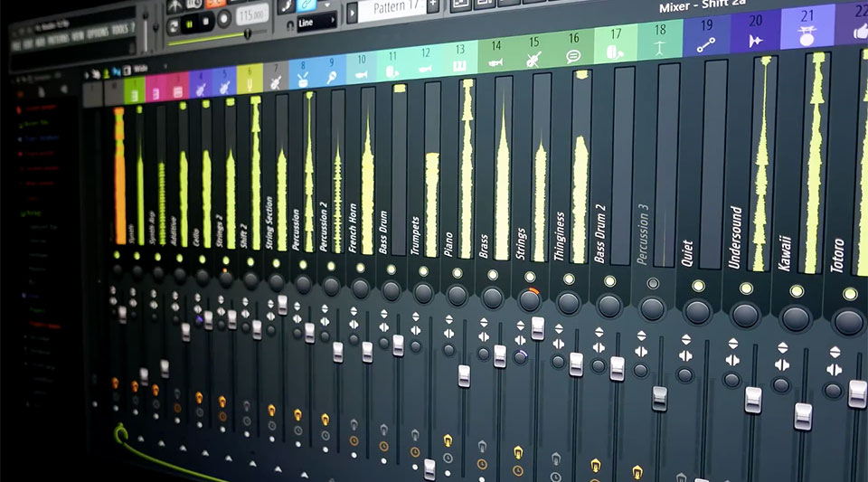868x482 pixels.
Task: Select mixer track 8 with the snare drum icon
Action: [x=303, y=73]
